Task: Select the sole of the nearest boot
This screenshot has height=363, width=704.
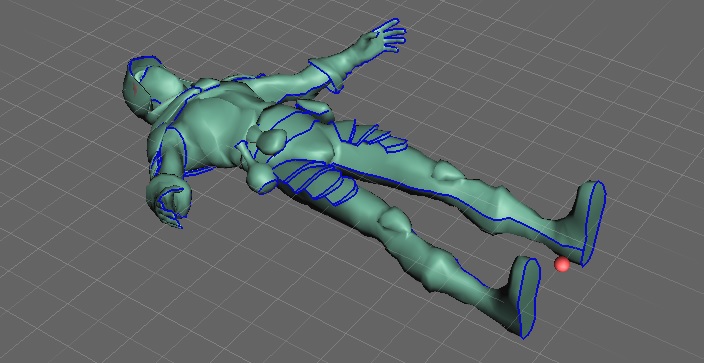Action: coord(529,297)
